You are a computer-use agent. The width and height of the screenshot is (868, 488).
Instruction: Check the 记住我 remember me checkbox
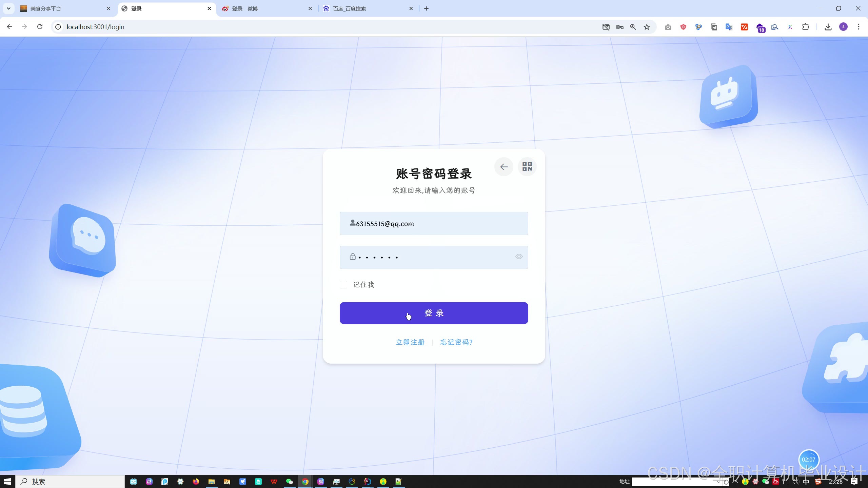click(x=343, y=285)
